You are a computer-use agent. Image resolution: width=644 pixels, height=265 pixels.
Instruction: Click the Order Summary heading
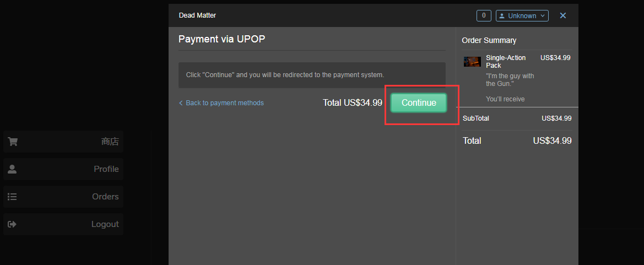(x=489, y=40)
